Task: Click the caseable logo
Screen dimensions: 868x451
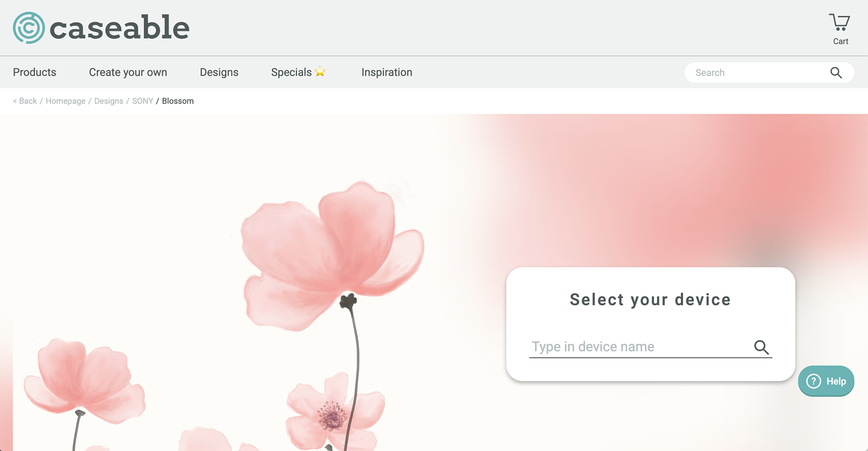Action: (101, 28)
